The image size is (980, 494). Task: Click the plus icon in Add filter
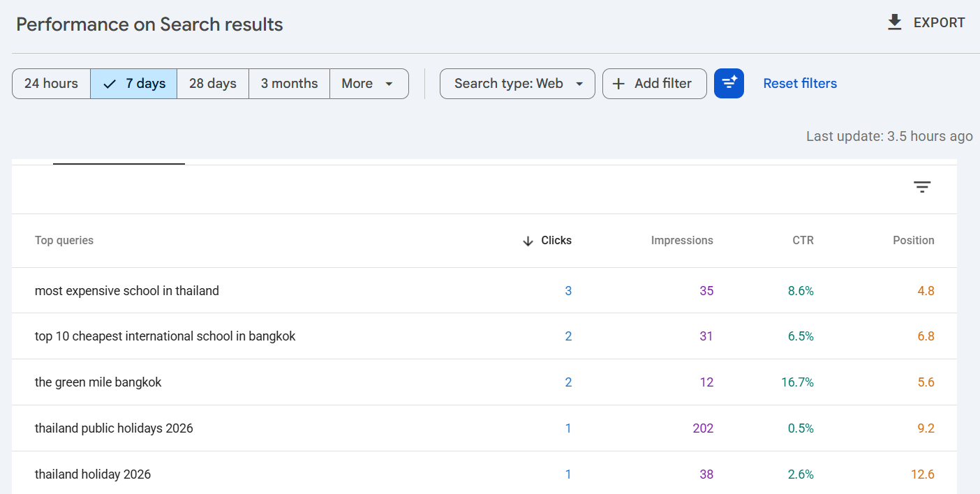click(x=618, y=84)
